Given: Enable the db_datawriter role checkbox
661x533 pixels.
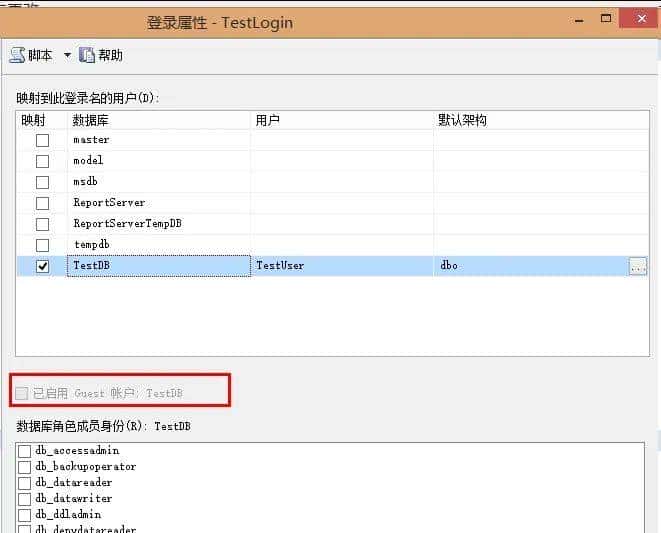Looking at the screenshot, I should click(x=24, y=499).
